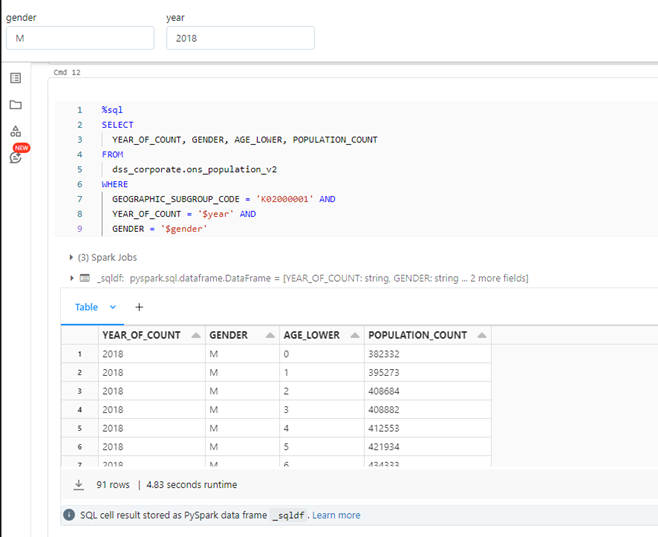Select the cell with value 395273
This screenshot has height=537, width=658.
coord(428,373)
